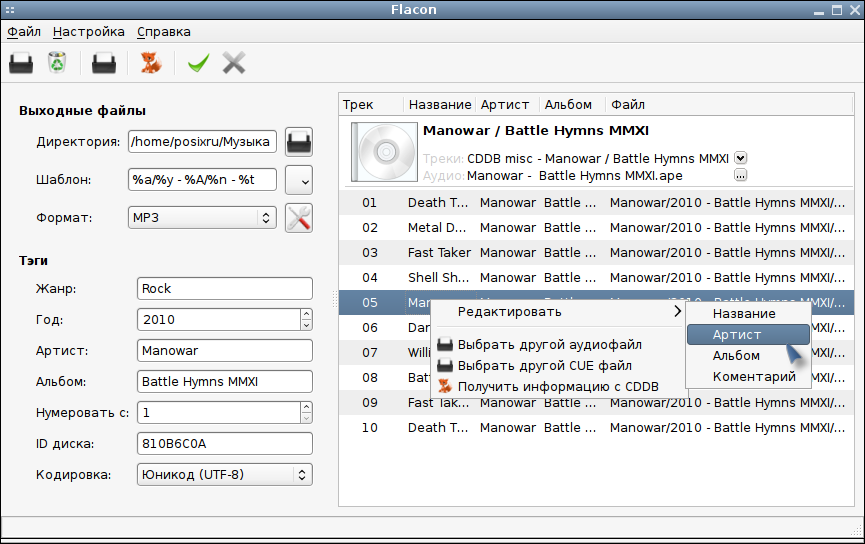Click the gray X abort icon
Viewport: 865px width, 544px height.
[234, 63]
